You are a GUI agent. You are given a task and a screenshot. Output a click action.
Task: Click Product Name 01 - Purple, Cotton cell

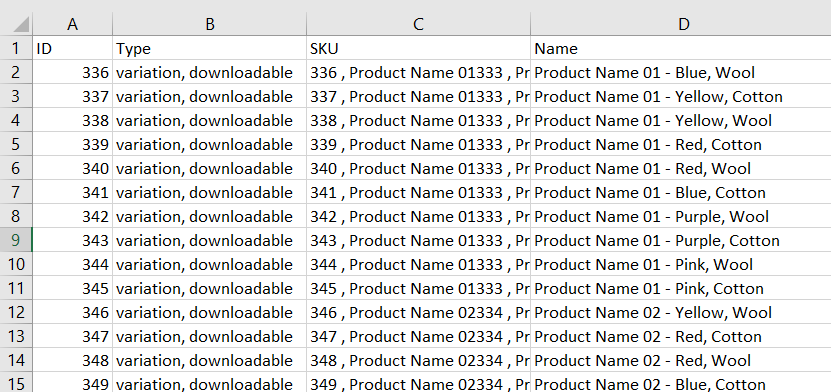pos(681,240)
